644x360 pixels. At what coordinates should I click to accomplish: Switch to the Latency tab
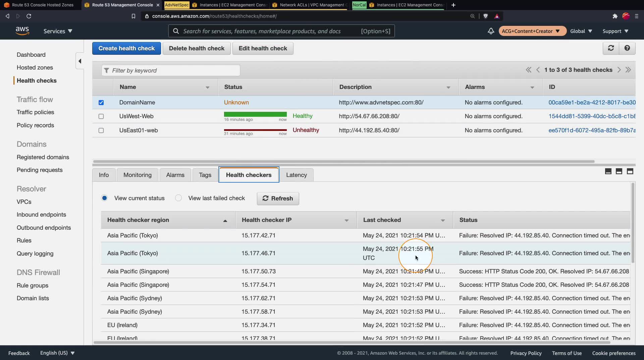tap(296, 175)
